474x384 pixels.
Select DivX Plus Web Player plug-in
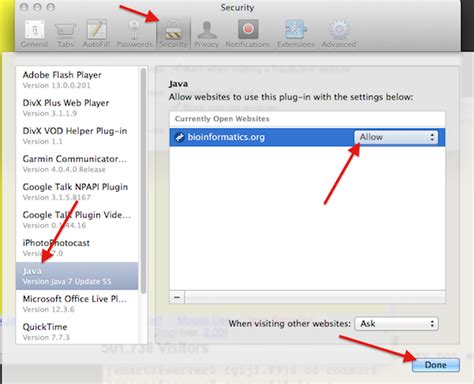point(77,108)
